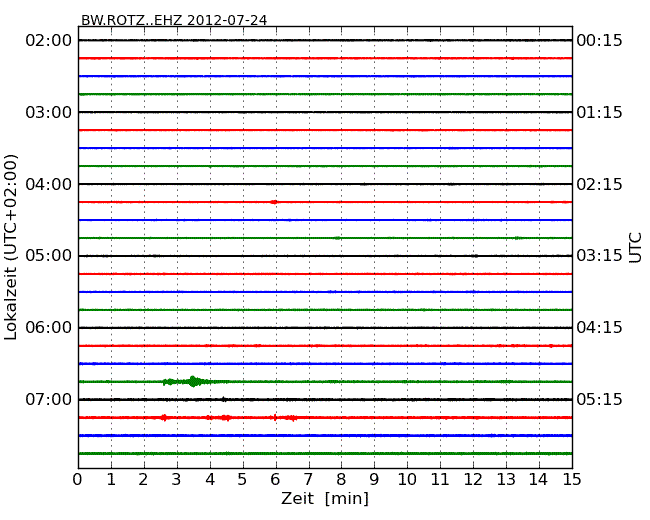Click the x-axis tick label 8

(x=341, y=480)
